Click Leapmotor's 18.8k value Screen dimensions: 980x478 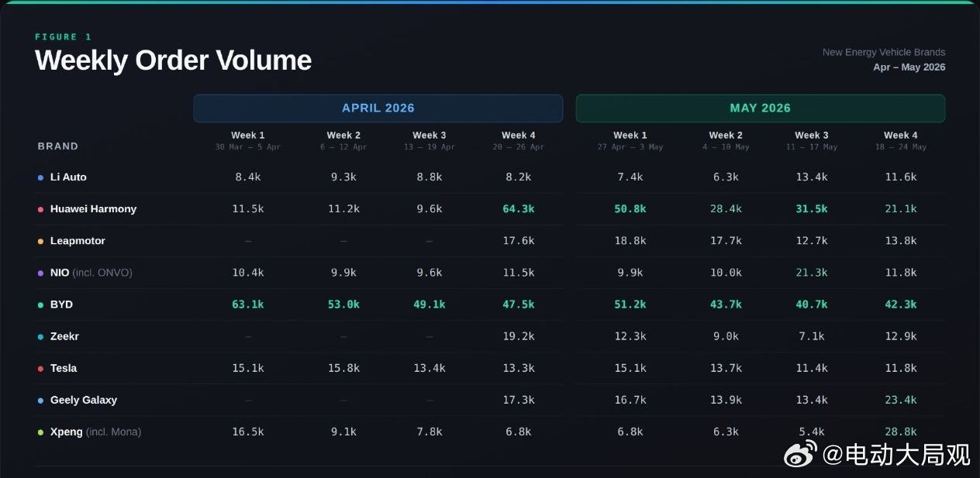coord(630,241)
